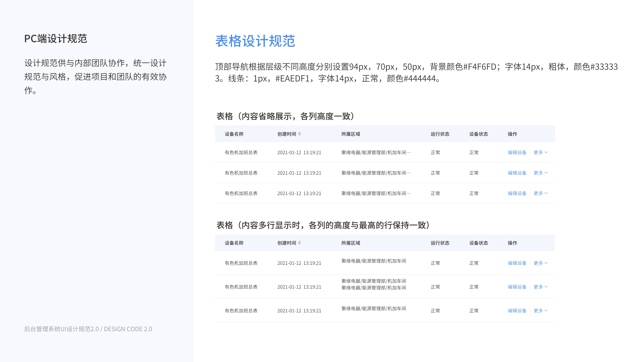Click two-line 聚缘电器 region cell in second table

374,284
